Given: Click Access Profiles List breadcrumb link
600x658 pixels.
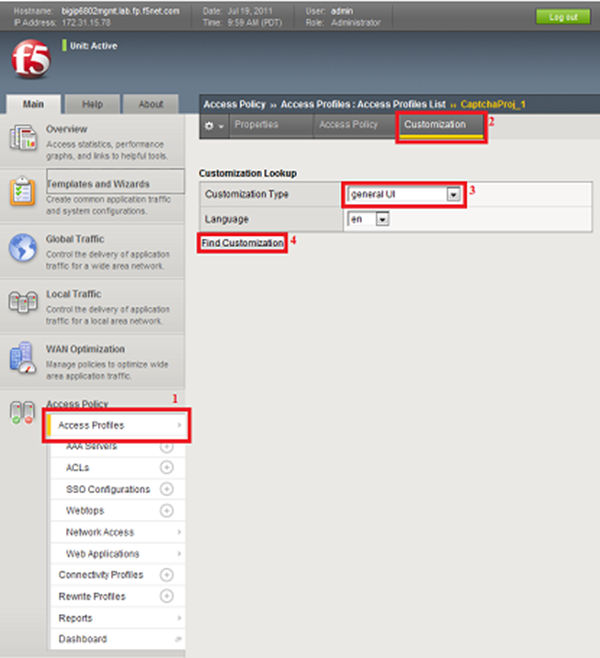Looking at the screenshot, I should 402,104.
